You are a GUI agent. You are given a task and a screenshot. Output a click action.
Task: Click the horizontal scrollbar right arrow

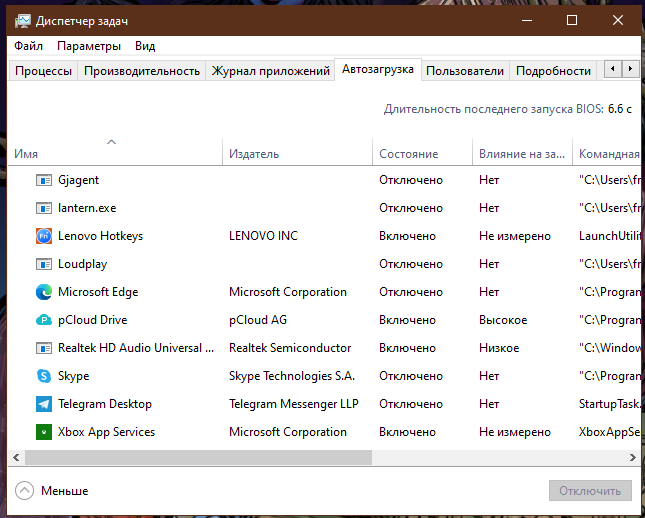632,457
